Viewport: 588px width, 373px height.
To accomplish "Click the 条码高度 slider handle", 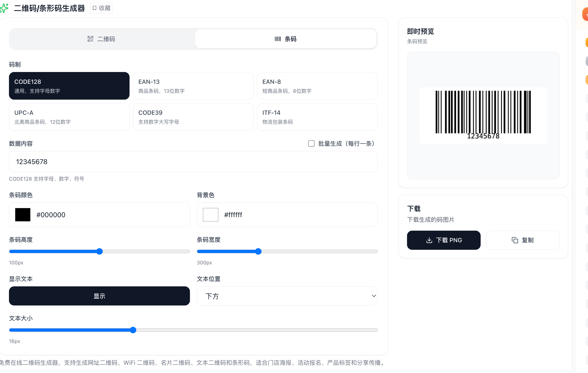I will point(99,251).
